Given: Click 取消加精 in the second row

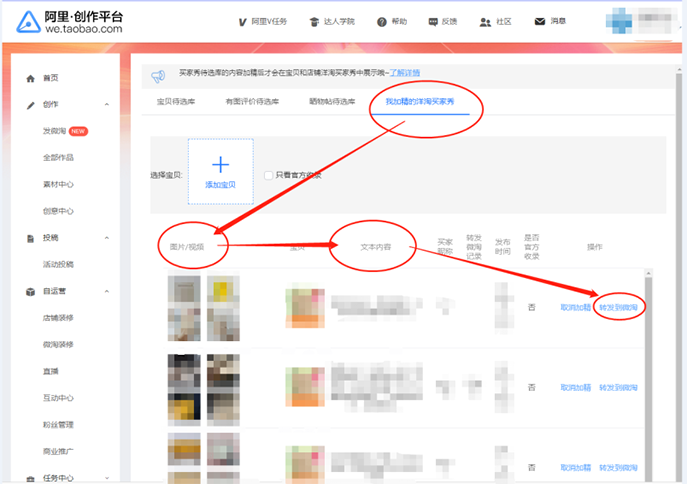Looking at the screenshot, I should 576,387.
